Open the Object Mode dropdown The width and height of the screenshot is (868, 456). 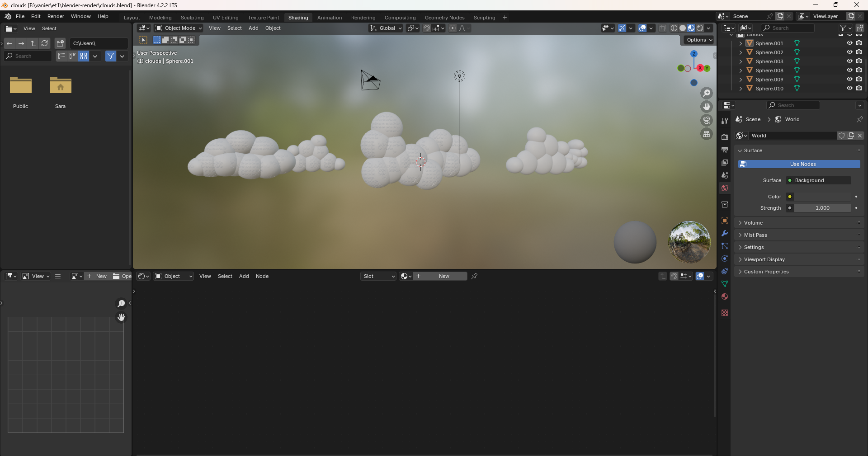click(179, 28)
